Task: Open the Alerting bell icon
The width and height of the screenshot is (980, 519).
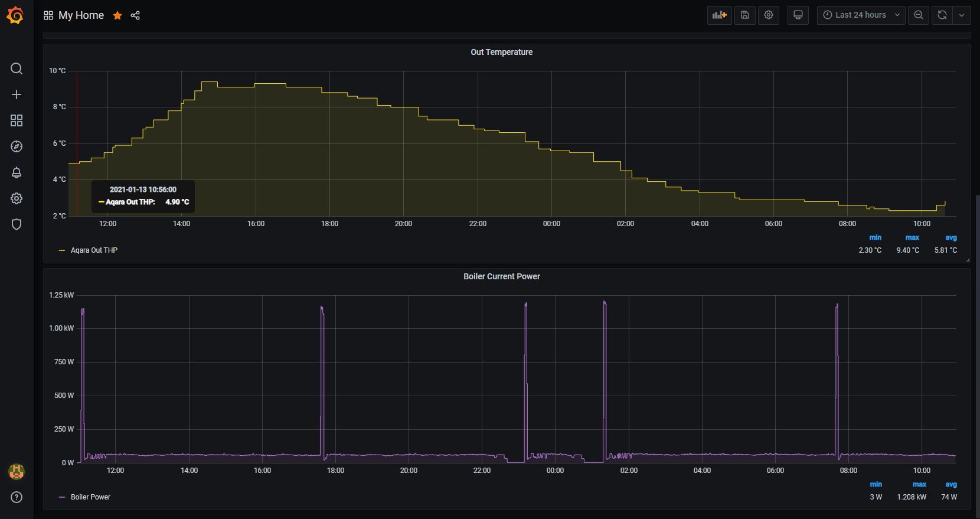Action: pyautogui.click(x=17, y=172)
